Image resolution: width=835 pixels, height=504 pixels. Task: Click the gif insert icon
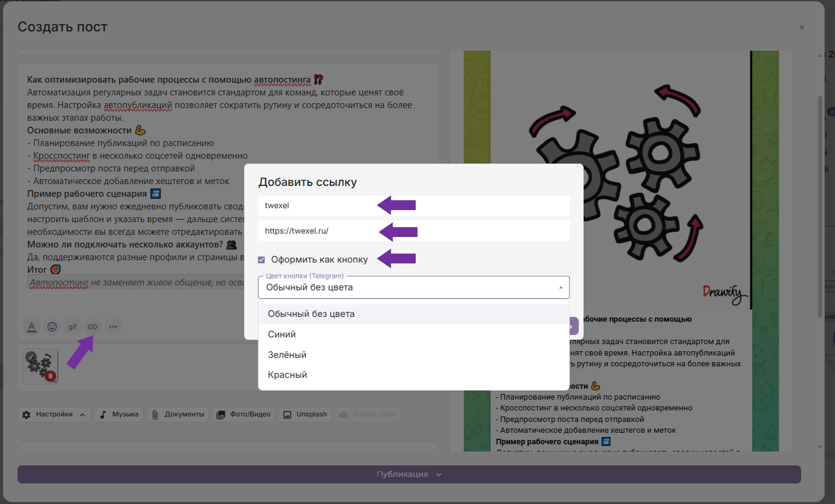pyautogui.click(x=72, y=327)
